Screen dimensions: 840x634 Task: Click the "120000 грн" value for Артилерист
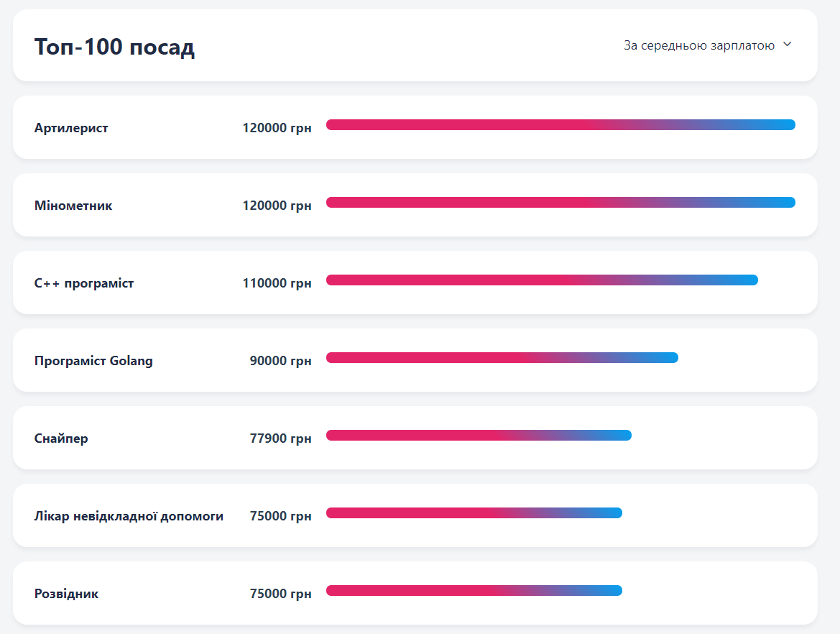pyautogui.click(x=277, y=128)
